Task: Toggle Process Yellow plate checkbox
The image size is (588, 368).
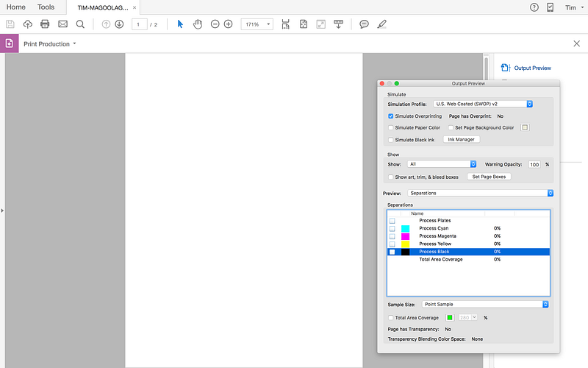Action: coord(392,244)
